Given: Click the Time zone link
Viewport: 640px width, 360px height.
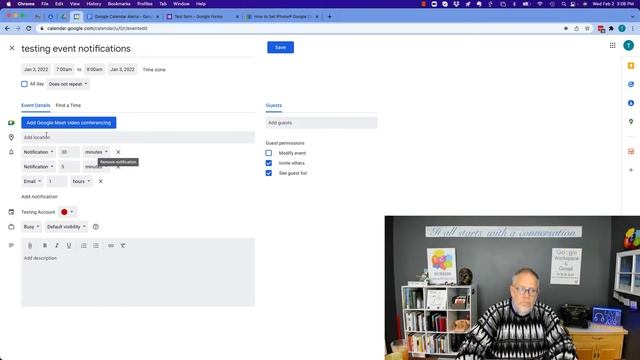Looking at the screenshot, I should click(x=154, y=70).
